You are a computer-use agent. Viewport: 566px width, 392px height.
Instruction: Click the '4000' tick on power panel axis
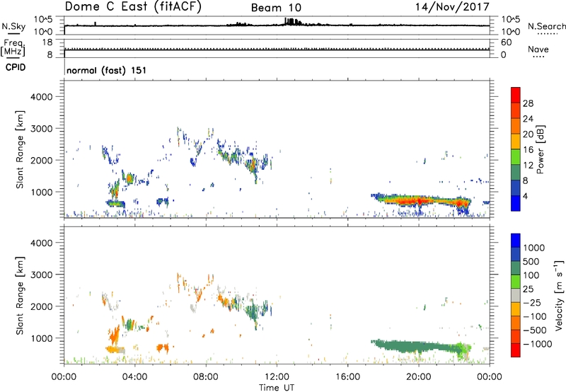(x=42, y=97)
